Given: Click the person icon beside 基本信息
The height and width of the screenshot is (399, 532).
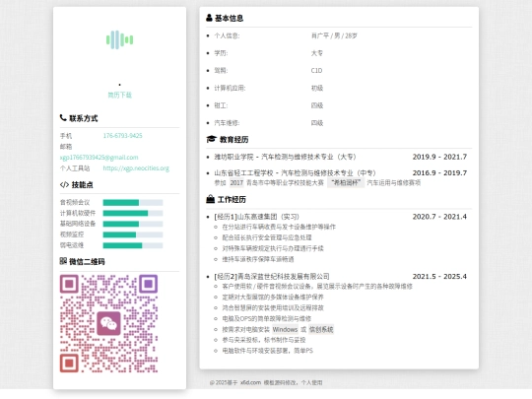Looking at the screenshot, I should click(209, 18).
